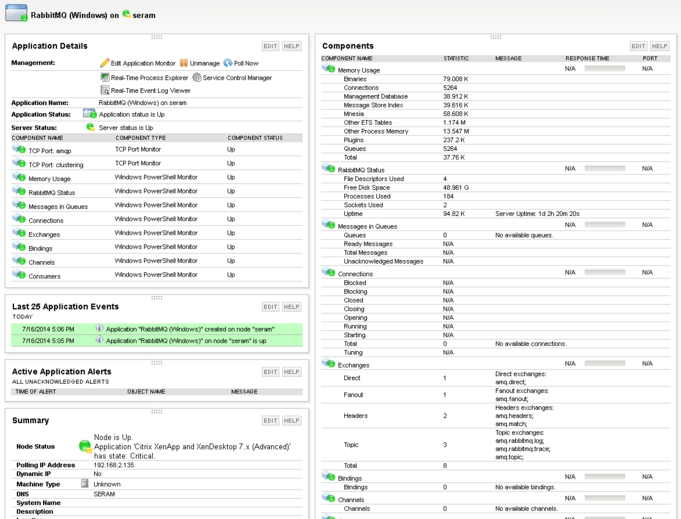The image size is (681, 519).
Task: Click the Memory Usage response time bar
Action: pos(605,68)
